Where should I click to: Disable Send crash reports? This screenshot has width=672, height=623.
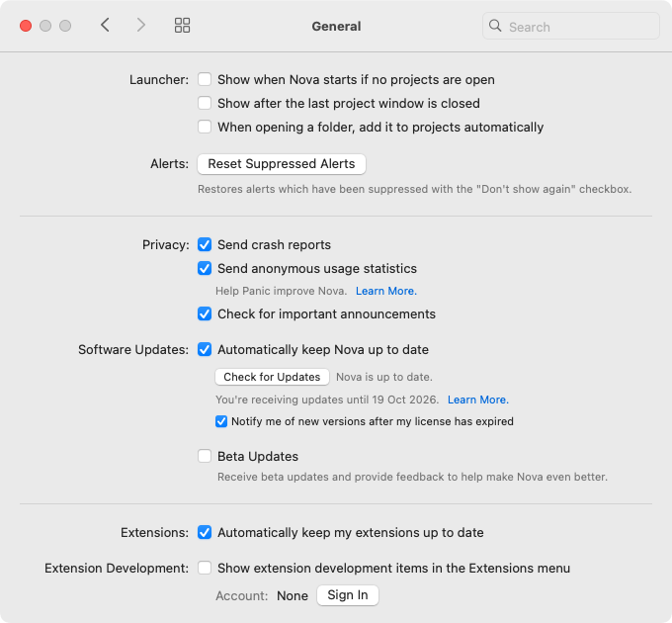(205, 244)
